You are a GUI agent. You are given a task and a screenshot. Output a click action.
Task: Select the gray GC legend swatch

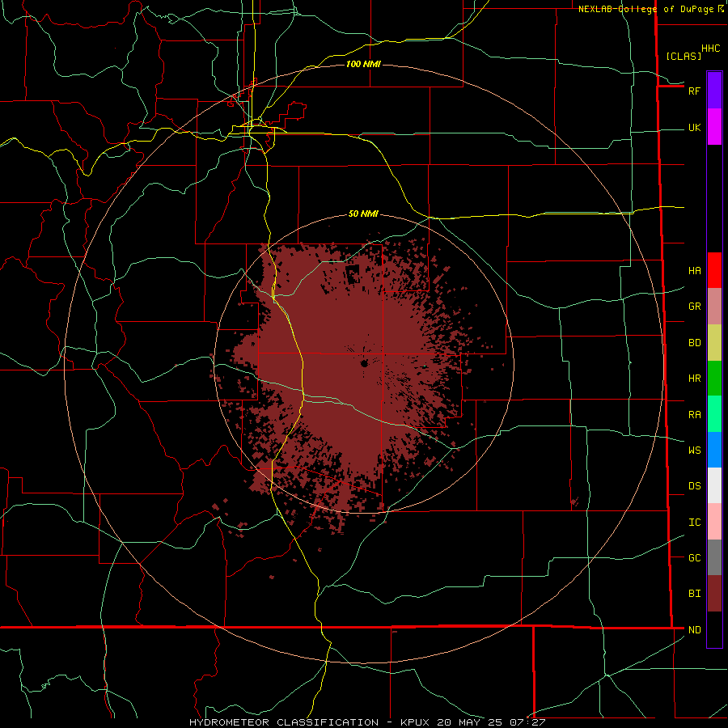click(714, 557)
